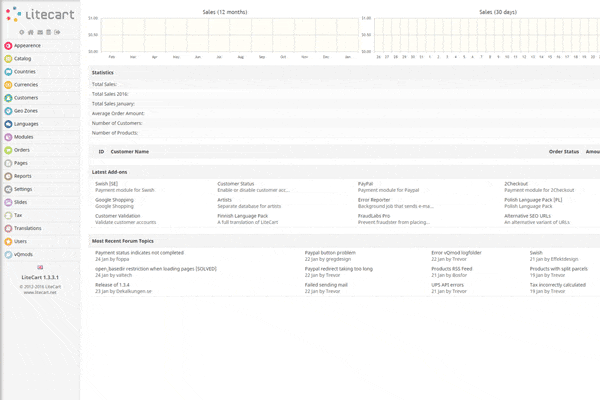This screenshot has width=600, height=400.
Task: Open the Customer Status add-on
Action: pos(236,184)
